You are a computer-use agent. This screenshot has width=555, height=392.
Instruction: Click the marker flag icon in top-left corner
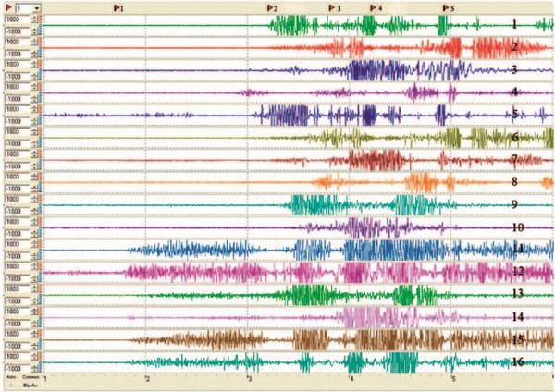(6, 6)
